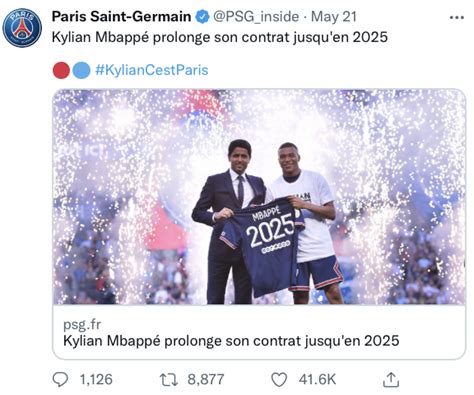
Task: Open the Mbappé 2025 jersey photo
Action: tap(259, 197)
